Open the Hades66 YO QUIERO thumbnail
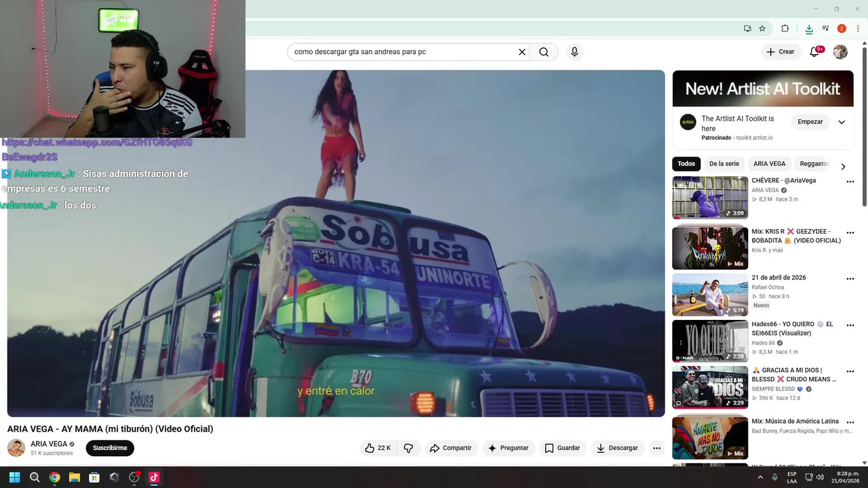 pos(710,341)
